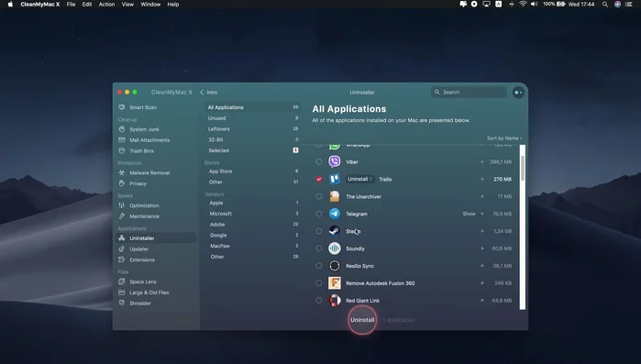
Task: Open the Action menu
Action: 106,4
